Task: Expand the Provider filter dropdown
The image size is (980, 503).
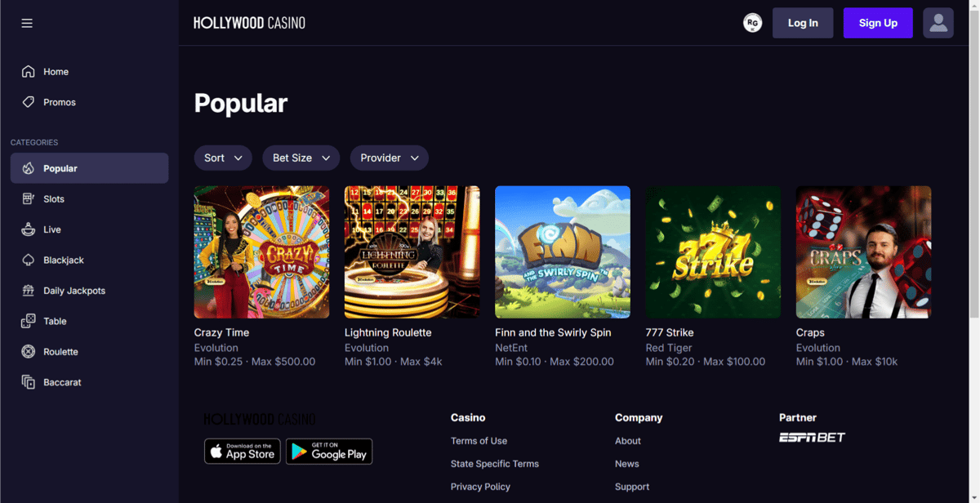Action: pos(389,158)
